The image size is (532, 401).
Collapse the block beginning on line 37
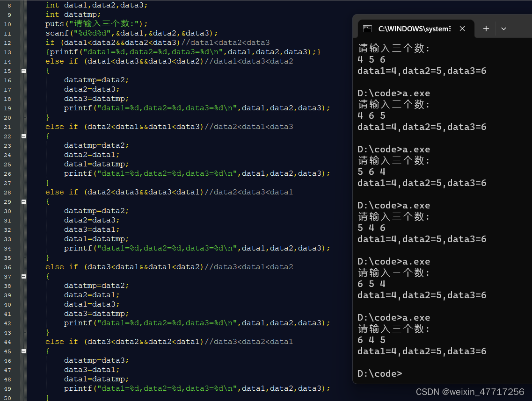[23, 276]
